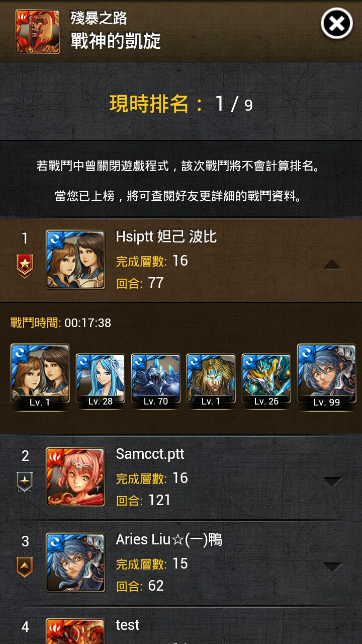The height and width of the screenshot is (644, 362).
Task: Expand Aries Liu☆(一)鴨 details arrow
Action: pos(333,567)
